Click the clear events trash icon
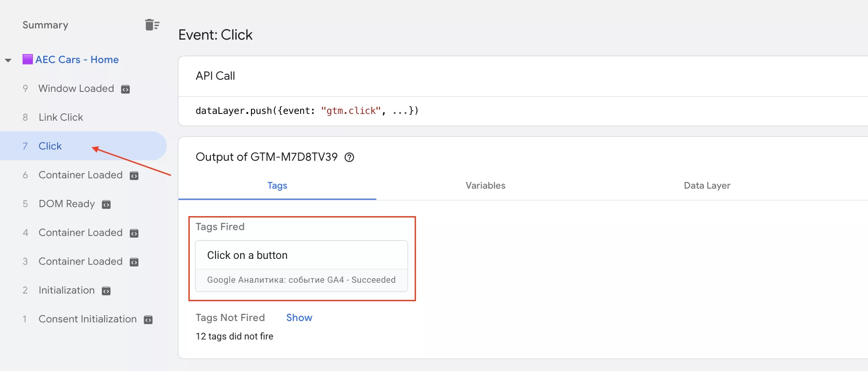The width and height of the screenshot is (868, 371). pyautogui.click(x=152, y=25)
